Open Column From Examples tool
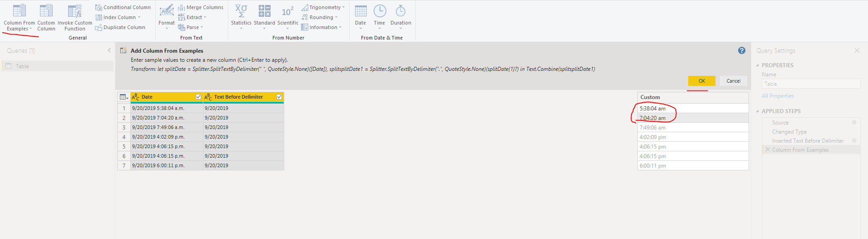The image size is (868, 239). 19,17
